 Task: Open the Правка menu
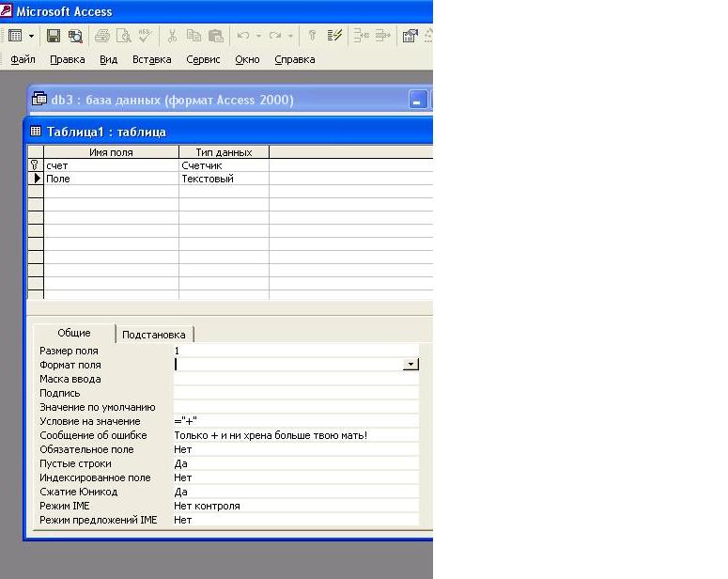click(68, 59)
